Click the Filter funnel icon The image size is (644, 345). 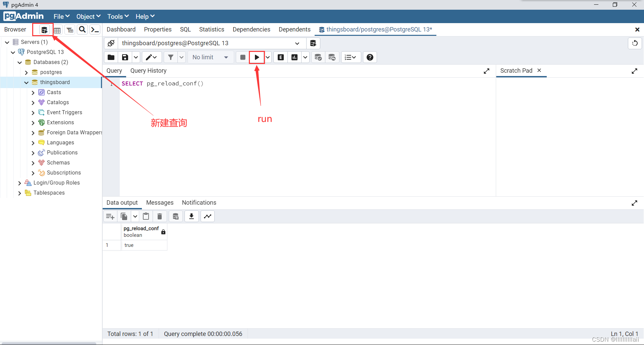171,57
